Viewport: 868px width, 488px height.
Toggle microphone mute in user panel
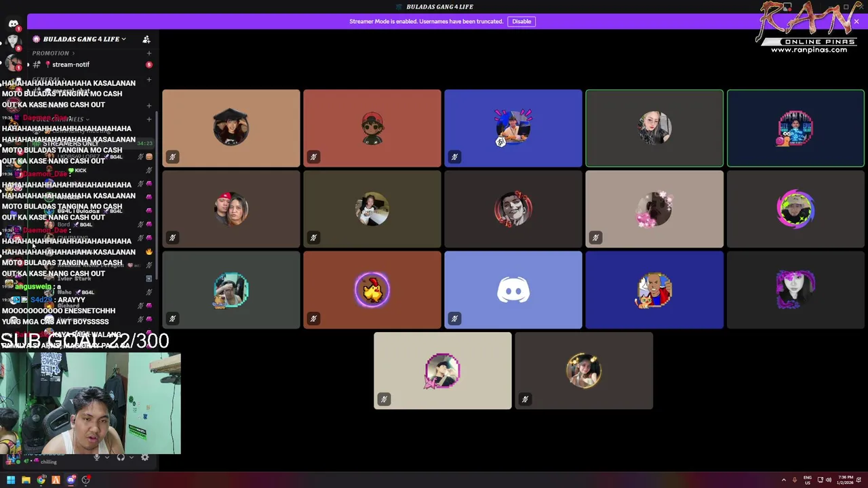(97, 457)
